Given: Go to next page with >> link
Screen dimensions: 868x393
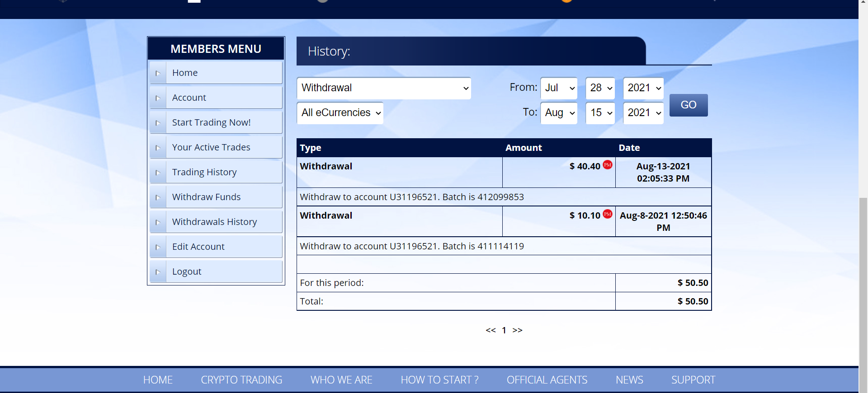Looking at the screenshot, I should pos(518,330).
